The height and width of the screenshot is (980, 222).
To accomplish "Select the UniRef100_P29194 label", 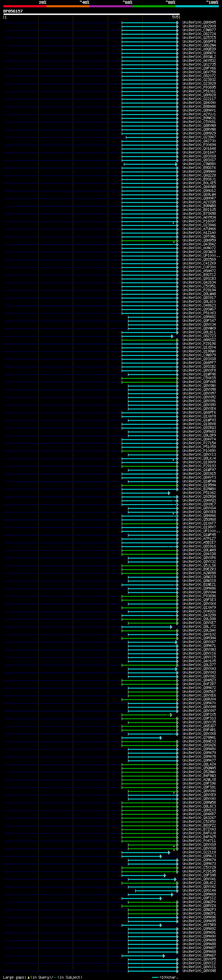I will [x=199, y=290].
